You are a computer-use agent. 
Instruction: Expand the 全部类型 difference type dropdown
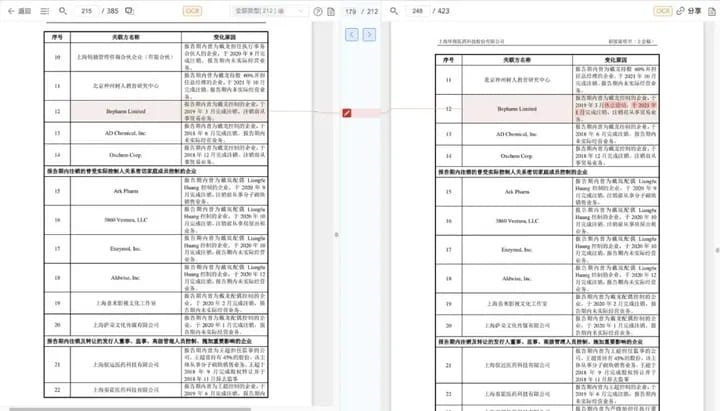[x=270, y=10]
